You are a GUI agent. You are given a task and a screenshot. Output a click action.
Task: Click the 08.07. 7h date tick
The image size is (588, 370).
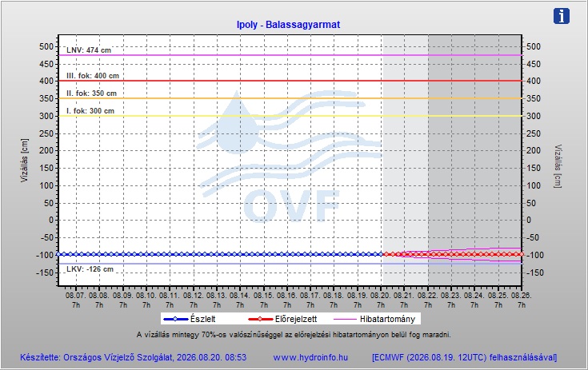[x=76, y=300]
